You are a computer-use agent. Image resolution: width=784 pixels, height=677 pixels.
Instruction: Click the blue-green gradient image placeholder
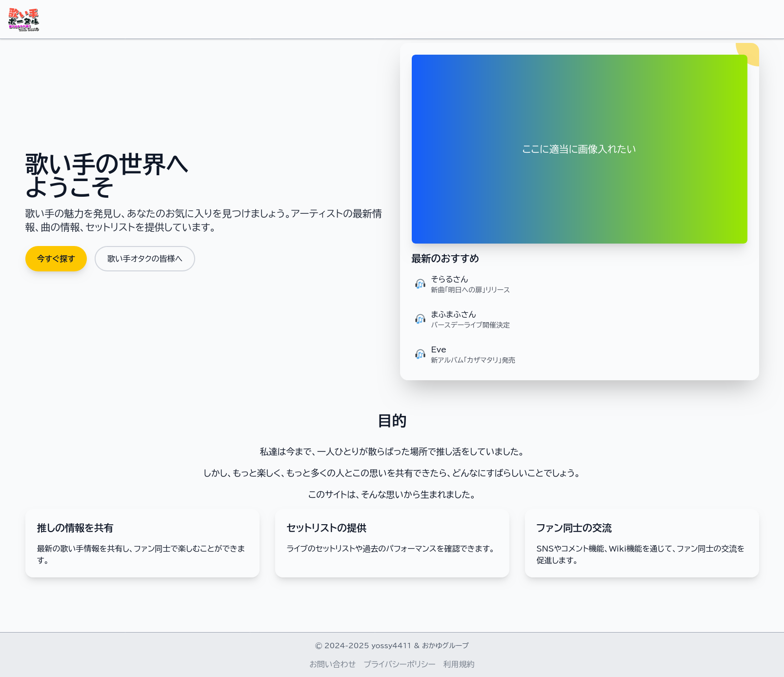[x=579, y=149]
